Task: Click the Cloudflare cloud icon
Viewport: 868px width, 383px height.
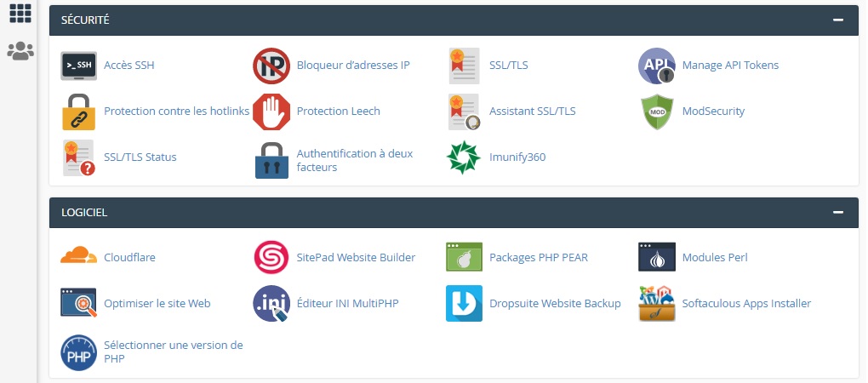Action: click(79, 257)
